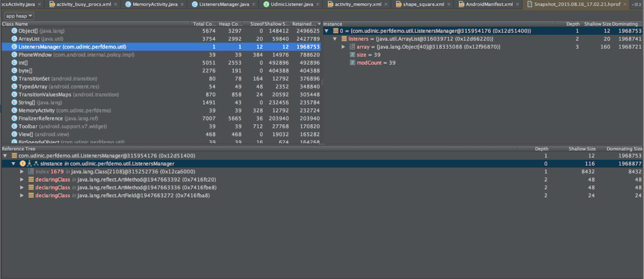This screenshot has width=644, height=279.
Task: Open the app heap dropdown
Action: 19,16
